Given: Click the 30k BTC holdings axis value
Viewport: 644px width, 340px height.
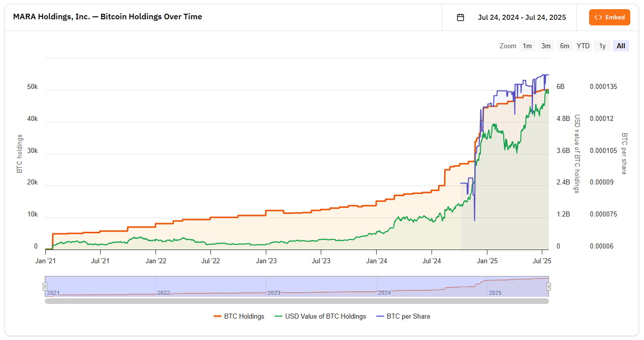Looking at the screenshot, I should click(32, 150).
